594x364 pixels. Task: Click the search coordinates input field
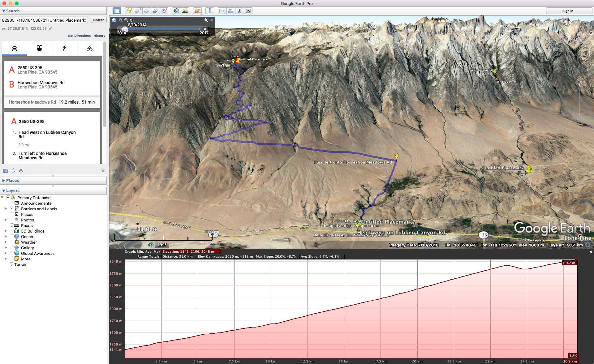(x=45, y=20)
